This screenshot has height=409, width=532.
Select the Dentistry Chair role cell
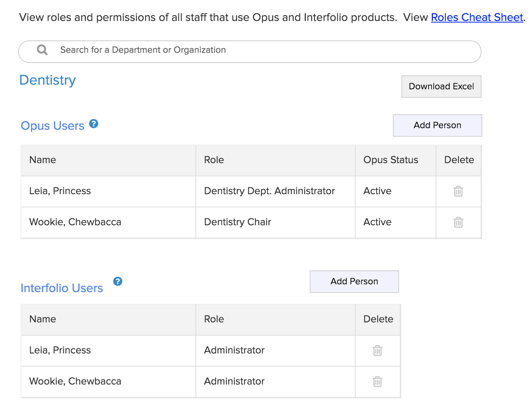point(237,222)
